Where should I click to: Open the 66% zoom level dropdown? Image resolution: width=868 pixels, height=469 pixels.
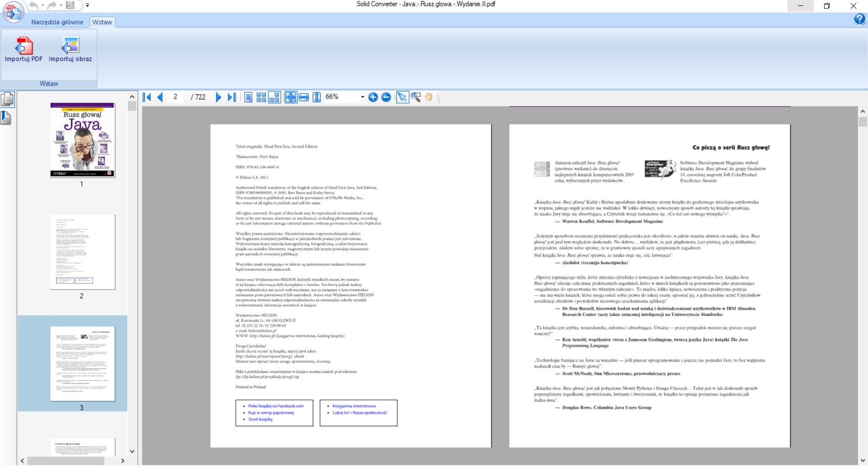click(x=362, y=97)
